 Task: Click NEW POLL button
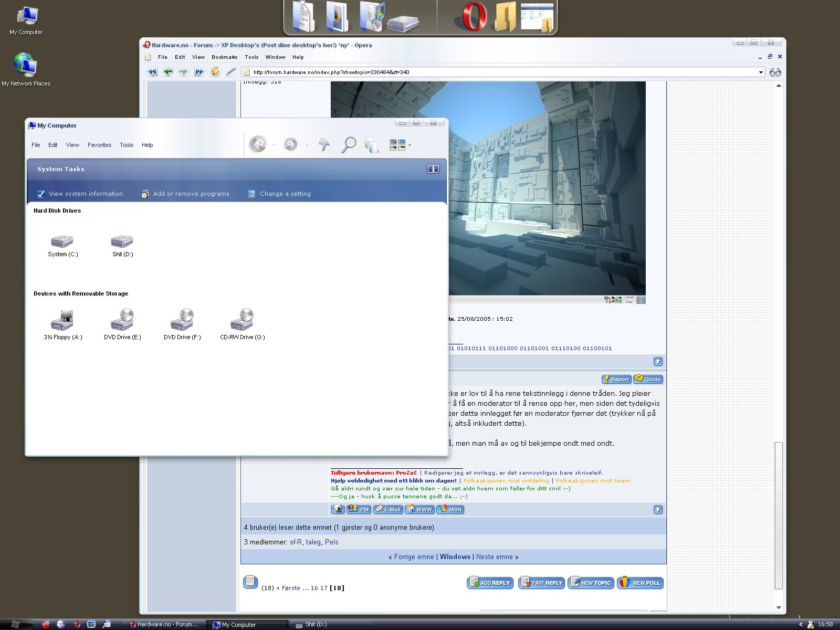point(640,583)
